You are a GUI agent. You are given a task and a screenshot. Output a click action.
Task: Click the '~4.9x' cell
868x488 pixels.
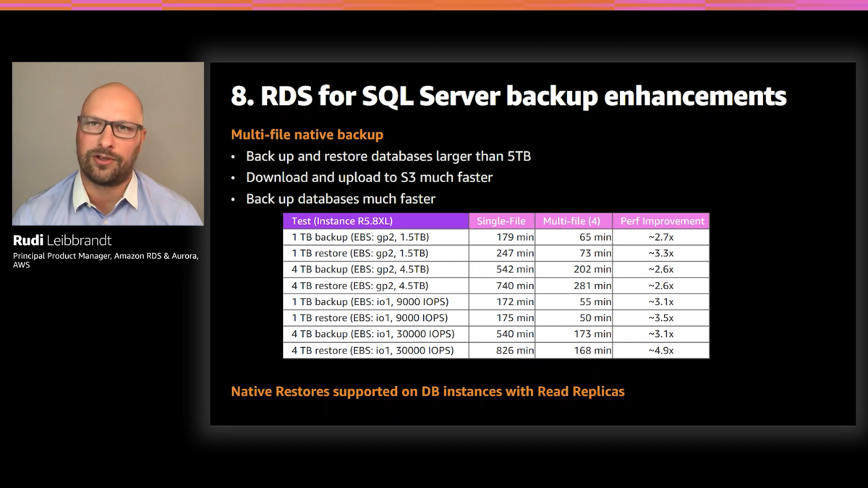point(661,350)
